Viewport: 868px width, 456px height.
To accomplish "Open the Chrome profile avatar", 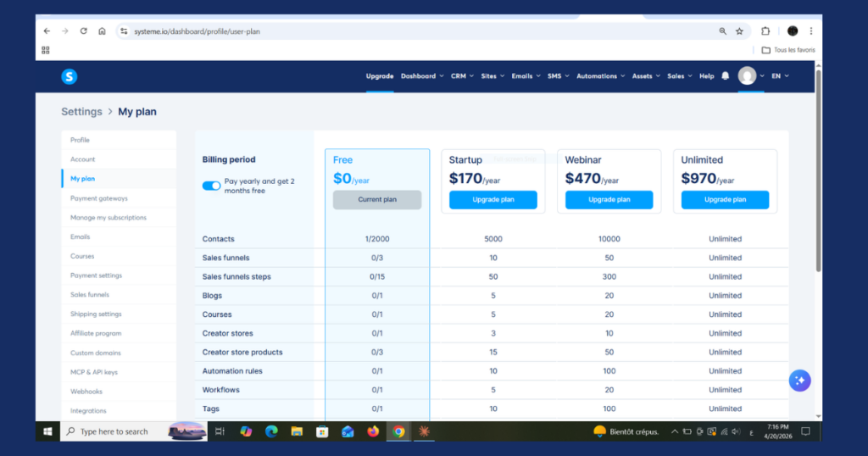I will [x=793, y=31].
